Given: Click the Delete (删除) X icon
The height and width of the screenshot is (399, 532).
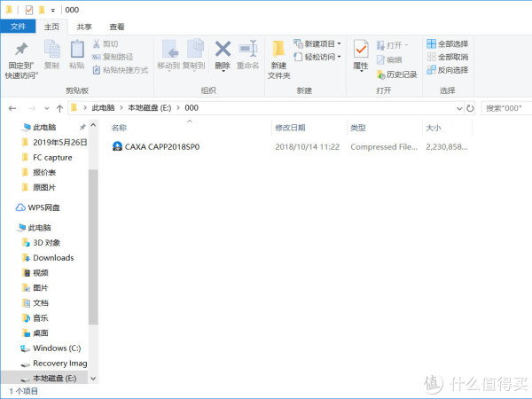Looking at the screenshot, I should 223,49.
